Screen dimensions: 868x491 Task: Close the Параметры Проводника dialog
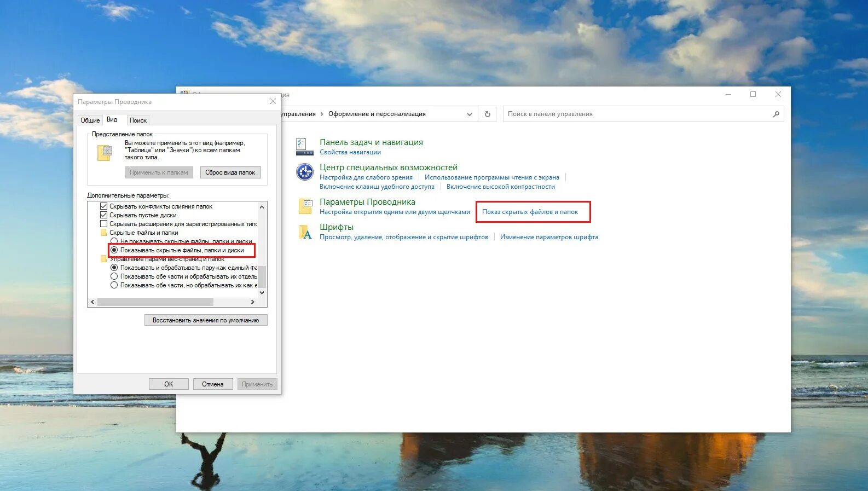tap(273, 101)
